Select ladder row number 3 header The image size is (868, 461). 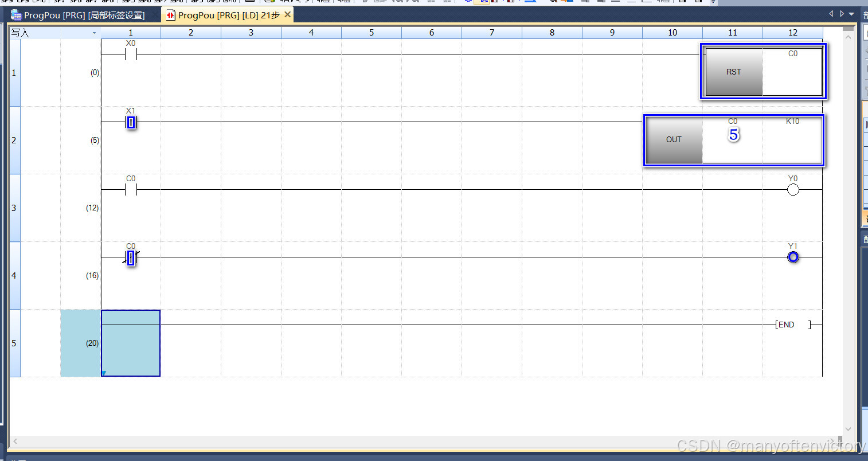click(14, 208)
